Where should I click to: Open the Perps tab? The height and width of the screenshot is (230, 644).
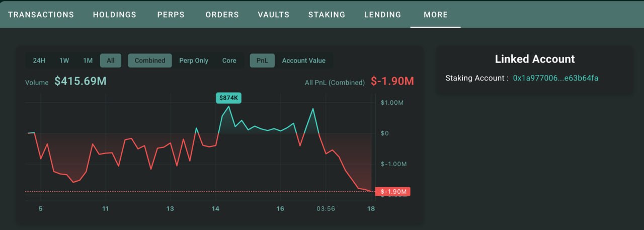[171, 15]
